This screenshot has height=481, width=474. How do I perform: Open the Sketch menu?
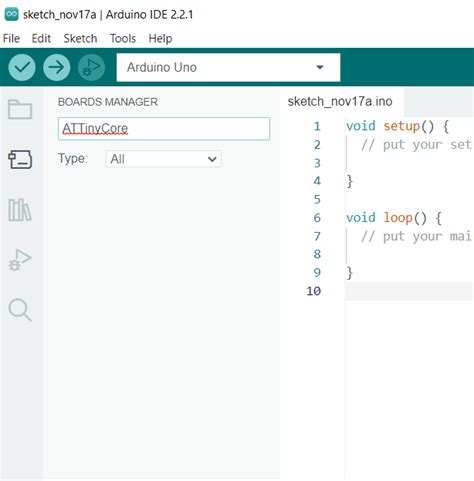tap(80, 39)
